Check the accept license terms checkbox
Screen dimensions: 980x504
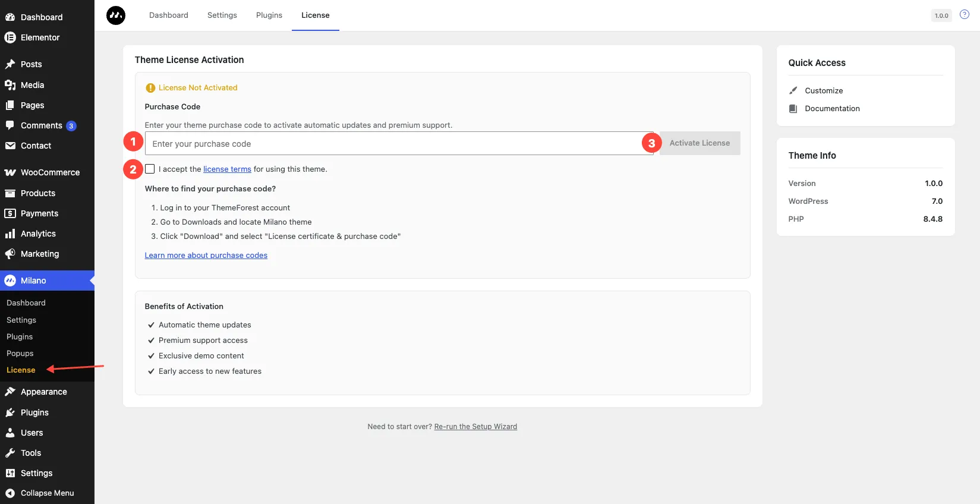point(150,169)
